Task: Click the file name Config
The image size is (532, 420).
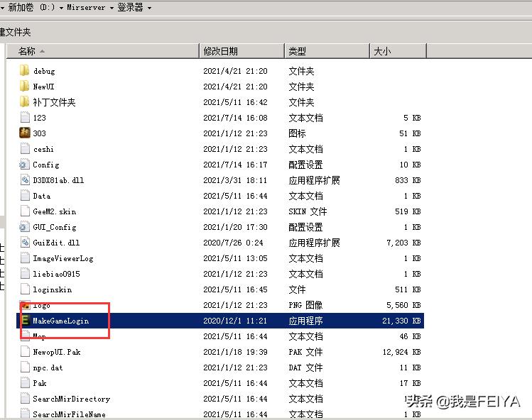Action: coord(45,165)
